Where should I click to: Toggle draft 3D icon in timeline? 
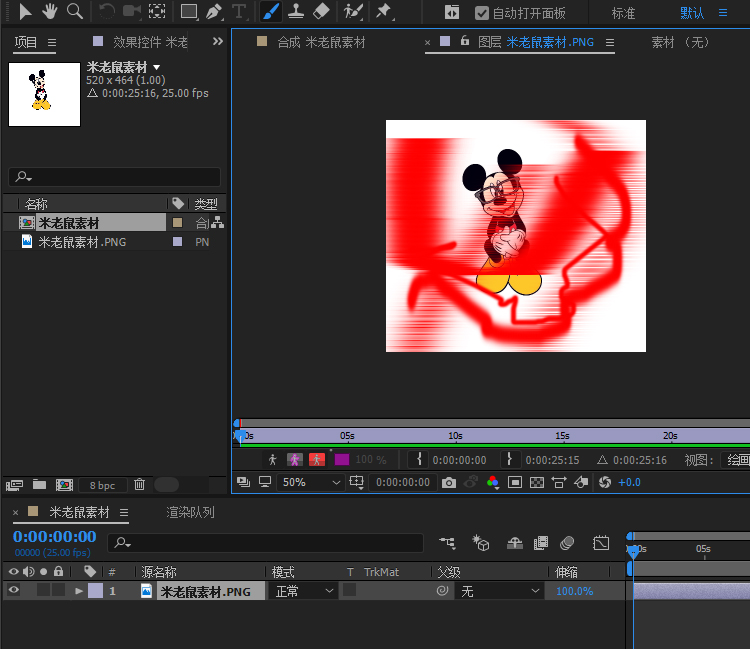481,543
